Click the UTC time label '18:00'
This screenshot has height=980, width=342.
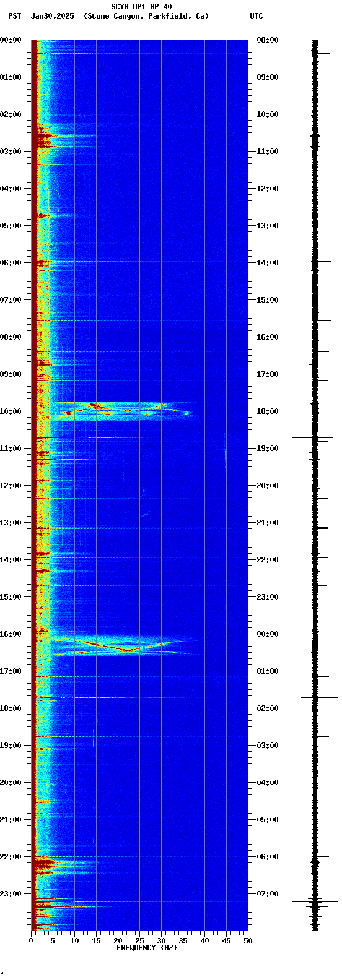point(268,411)
